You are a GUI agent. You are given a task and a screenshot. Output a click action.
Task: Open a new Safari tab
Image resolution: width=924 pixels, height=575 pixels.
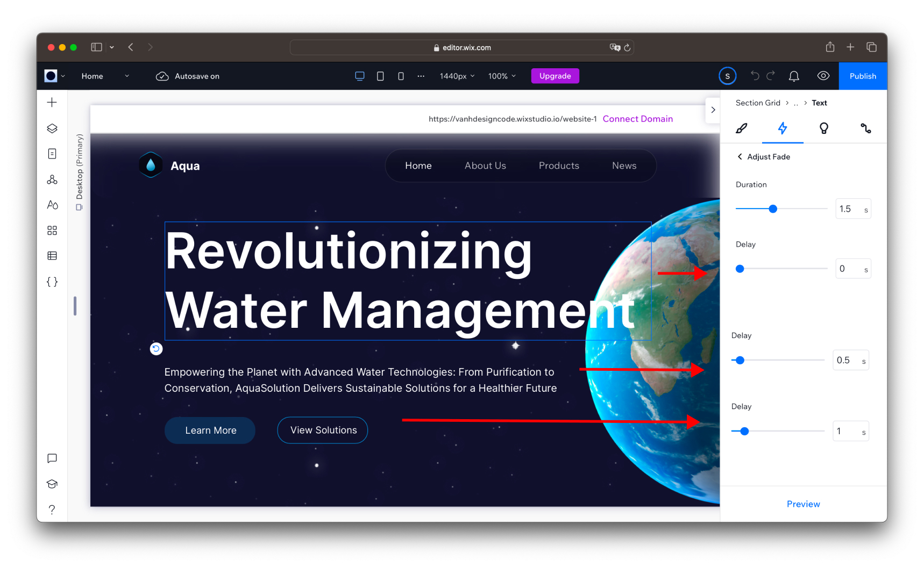coord(850,47)
